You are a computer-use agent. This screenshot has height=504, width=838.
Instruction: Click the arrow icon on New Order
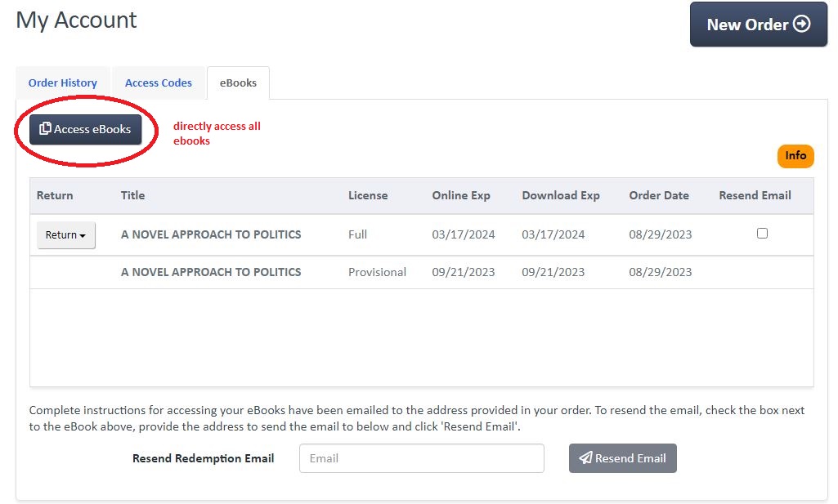[802, 25]
